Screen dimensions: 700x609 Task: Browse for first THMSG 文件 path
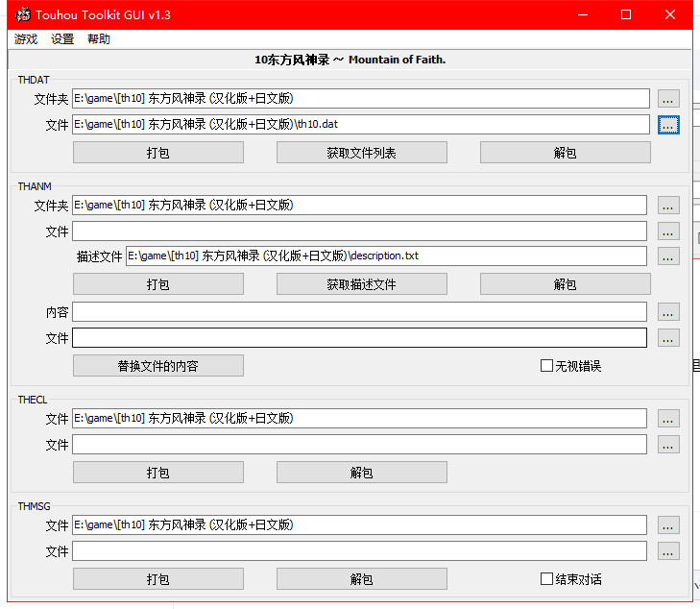point(668,525)
